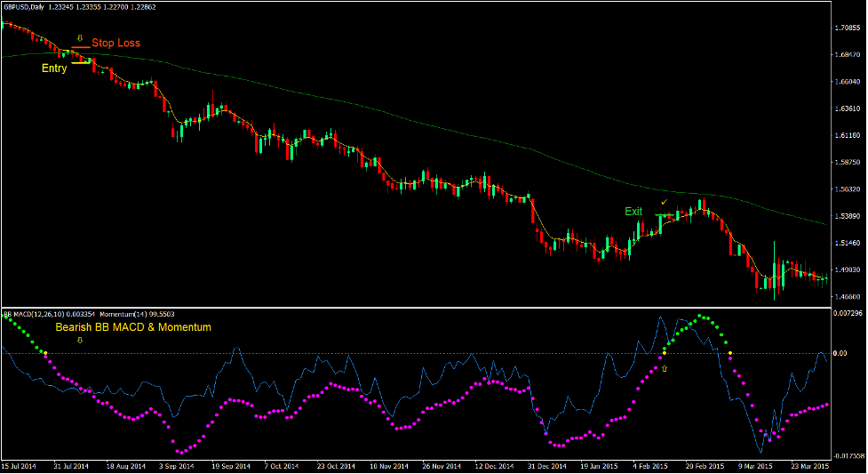The height and width of the screenshot is (474, 868).
Task: Select the yellow Entry line marker
Action: (81, 62)
